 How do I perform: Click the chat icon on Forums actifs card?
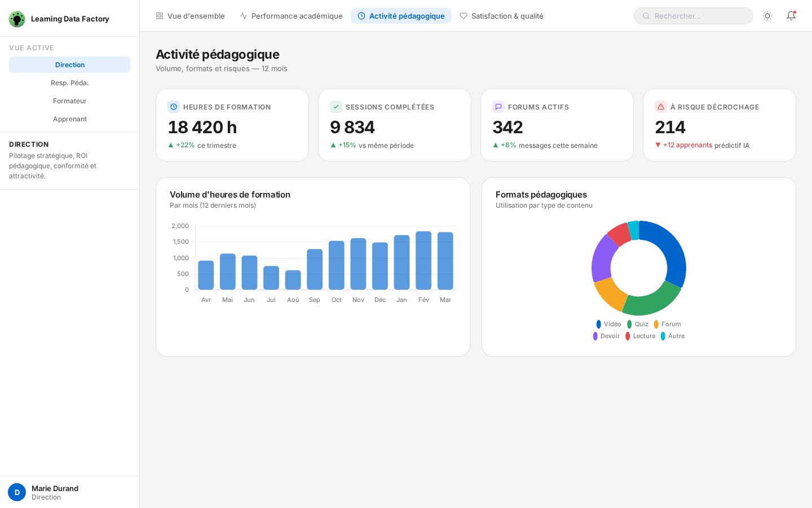pyautogui.click(x=498, y=107)
